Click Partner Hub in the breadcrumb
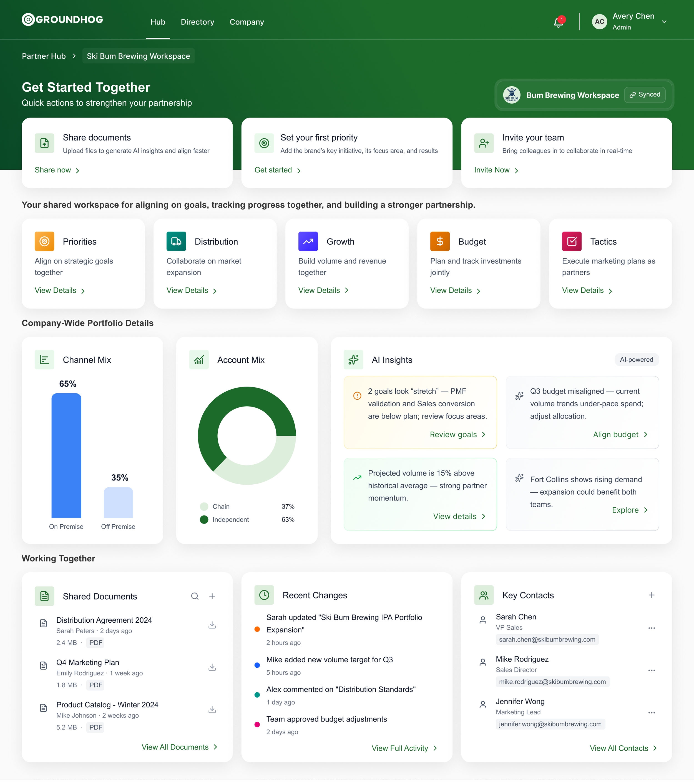Screen dimensions: 694x784 click(44, 56)
